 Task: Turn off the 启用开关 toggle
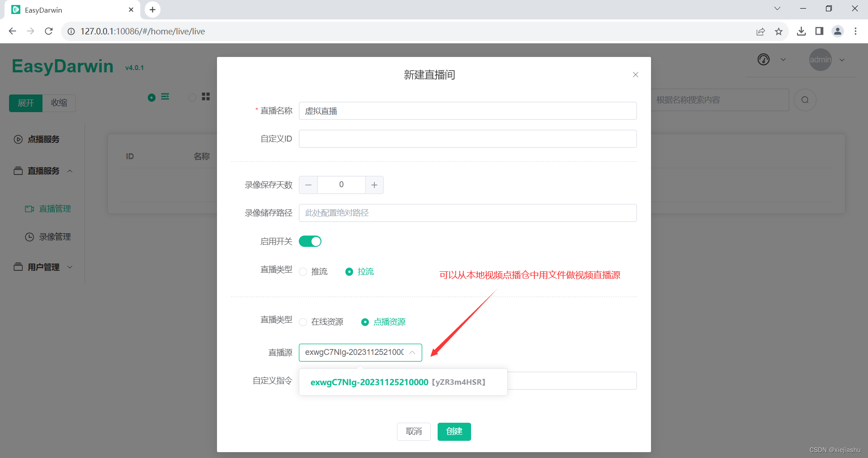point(310,241)
